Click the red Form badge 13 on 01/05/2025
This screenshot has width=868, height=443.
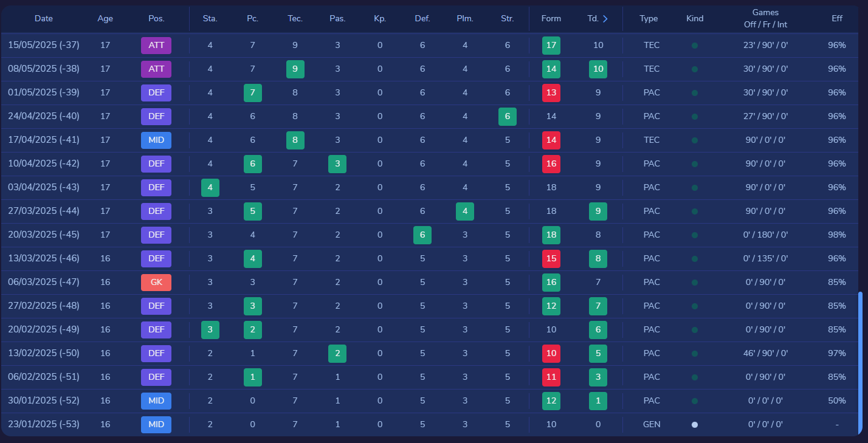point(551,93)
